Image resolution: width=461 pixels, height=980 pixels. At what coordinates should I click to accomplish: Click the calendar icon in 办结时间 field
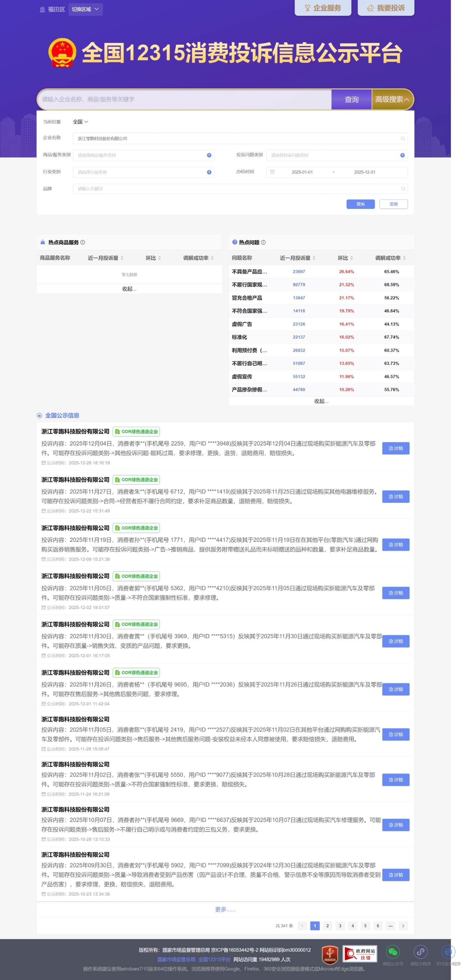(272, 172)
